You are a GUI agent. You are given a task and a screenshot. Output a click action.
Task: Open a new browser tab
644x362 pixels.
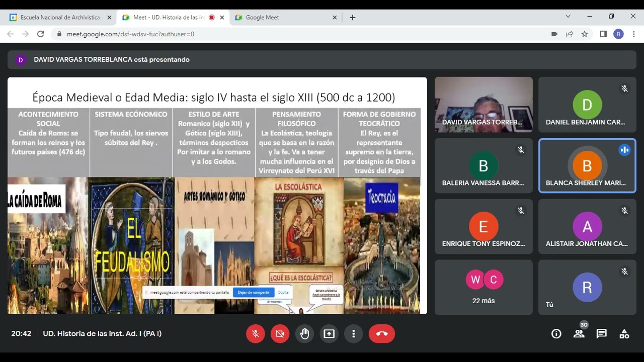[353, 17]
